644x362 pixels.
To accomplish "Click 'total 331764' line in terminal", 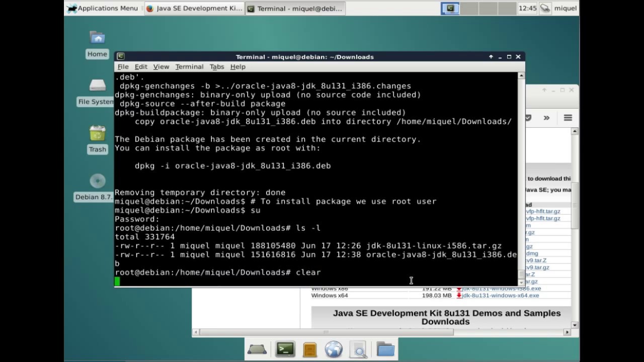I will pyautogui.click(x=144, y=237).
